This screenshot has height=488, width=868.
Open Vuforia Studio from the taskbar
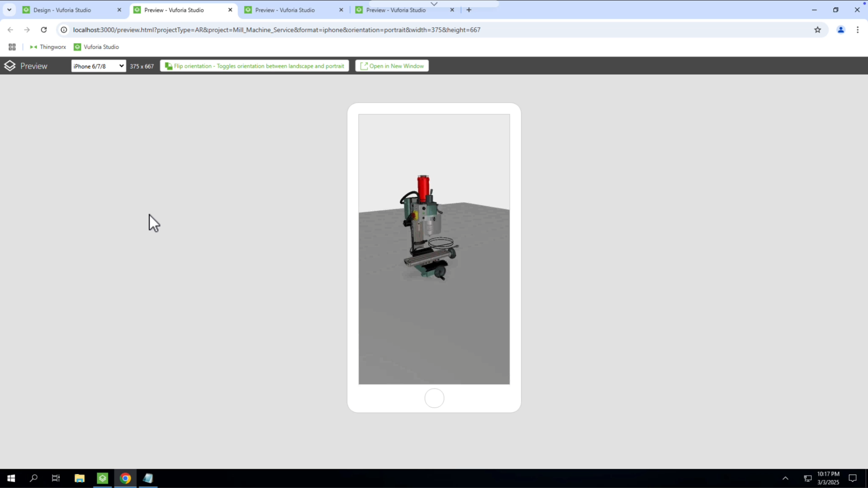tap(103, 478)
